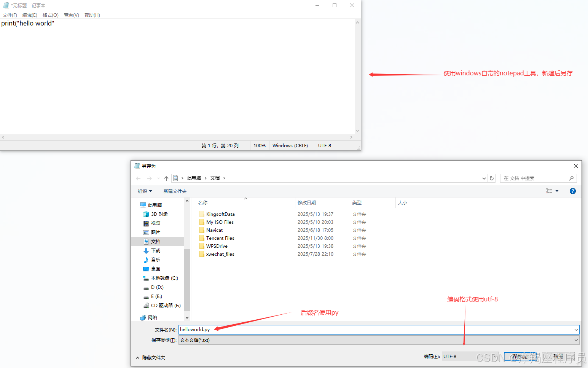Click 文档 in the address breadcrumb
The width and height of the screenshot is (588, 368).
click(x=215, y=178)
